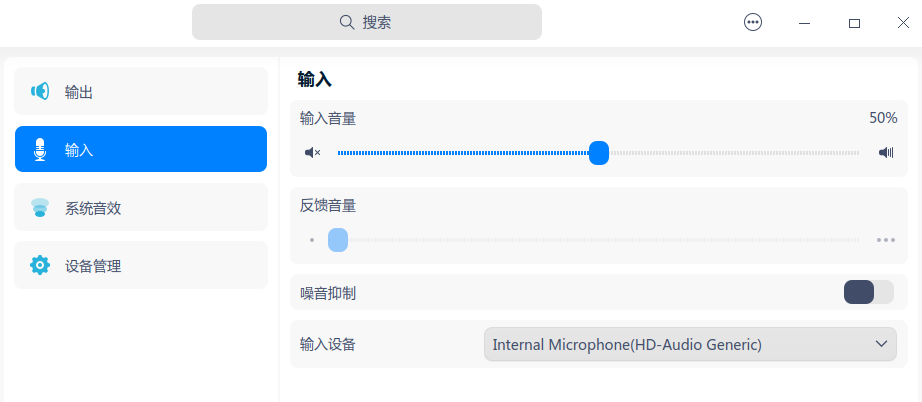
Task: Click the loud speaker icon on input volume
Action: click(x=885, y=153)
